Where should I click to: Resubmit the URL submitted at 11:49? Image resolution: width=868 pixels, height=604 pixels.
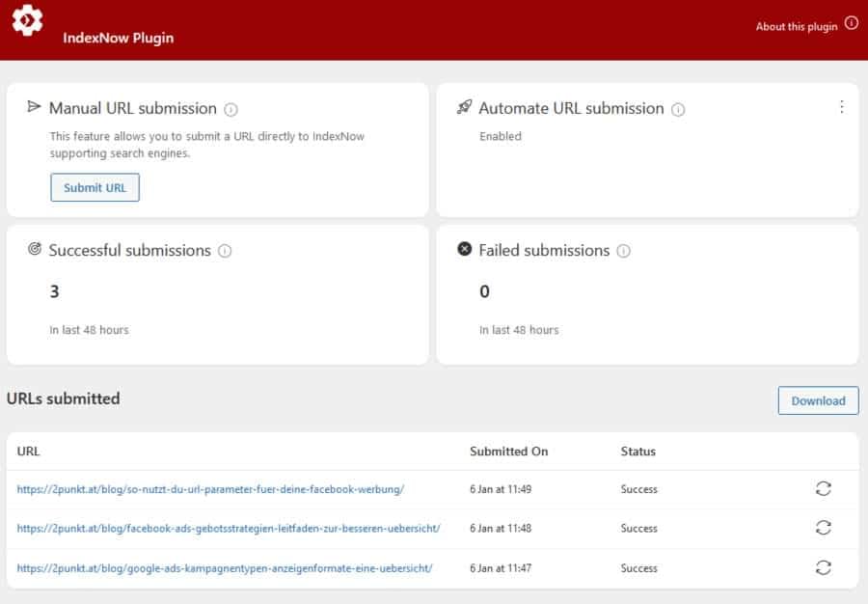[x=824, y=488]
